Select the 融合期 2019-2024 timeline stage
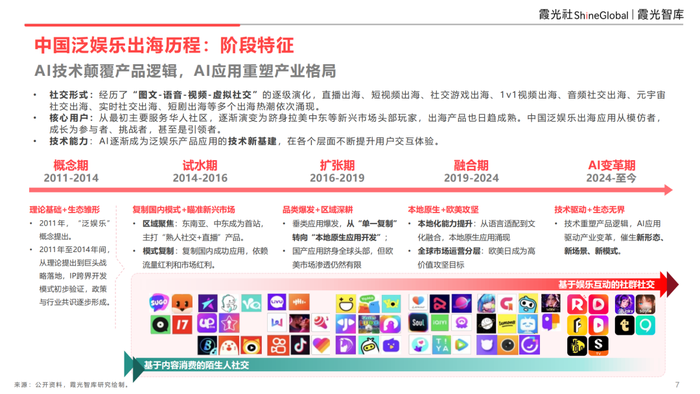Image resolution: width=700 pixels, height=394 pixels. (x=471, y=172)
